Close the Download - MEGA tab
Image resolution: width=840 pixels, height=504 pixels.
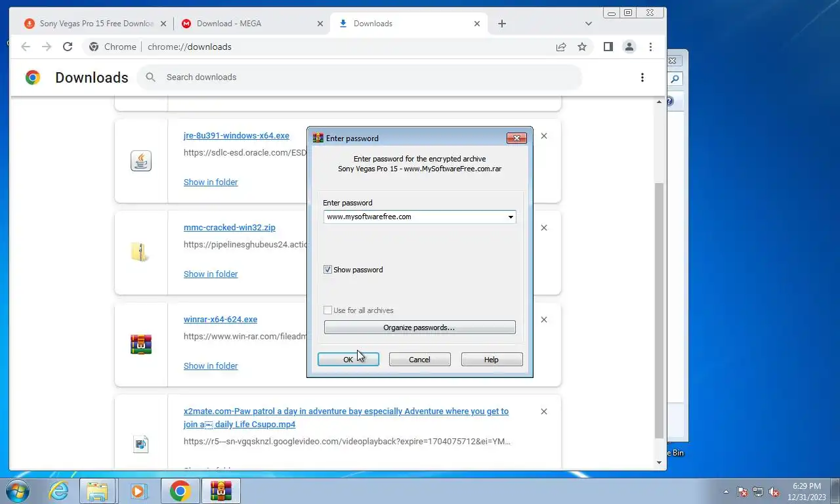(x=320, y=24)
